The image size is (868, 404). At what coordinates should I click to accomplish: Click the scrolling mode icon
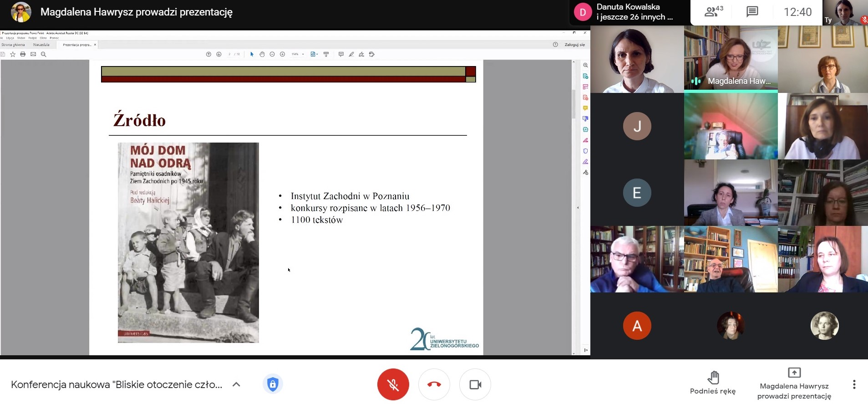pyautogui.click(x=326, y=54)
